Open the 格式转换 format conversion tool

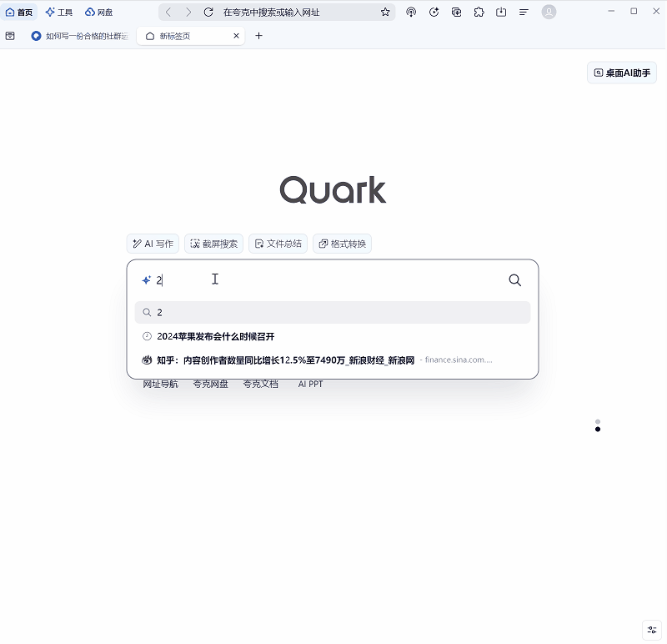342,244
